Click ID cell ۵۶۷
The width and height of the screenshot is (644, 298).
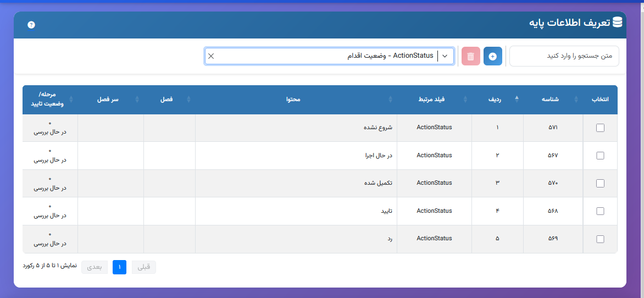click(553, 156)
